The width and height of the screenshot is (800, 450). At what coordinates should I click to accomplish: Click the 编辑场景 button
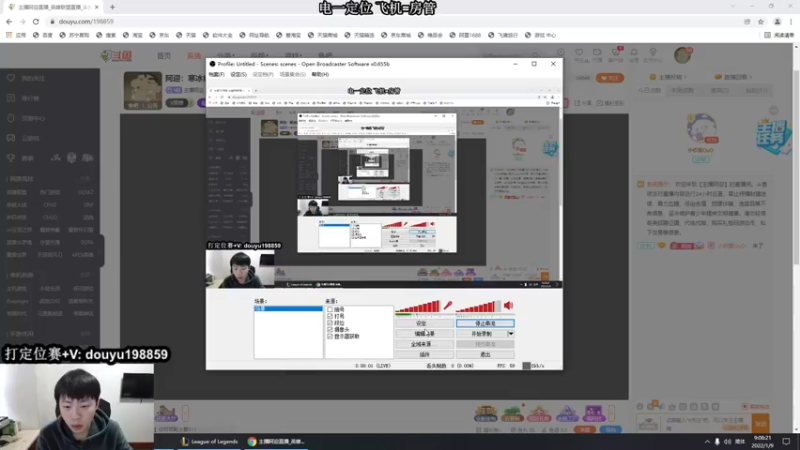425,334
